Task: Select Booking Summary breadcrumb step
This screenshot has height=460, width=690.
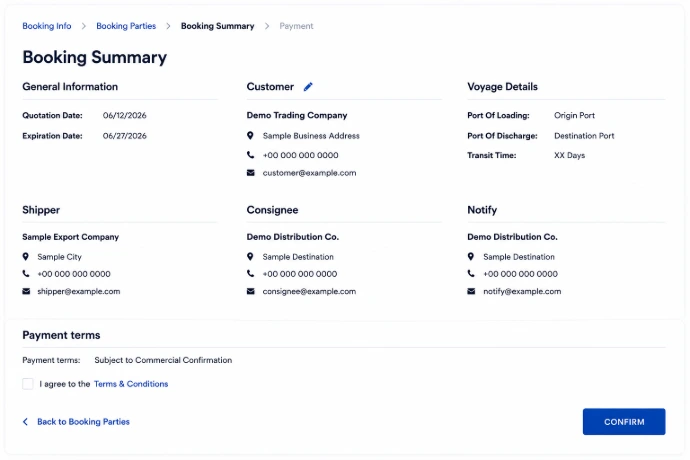Action: pyautogui.click(x=217, y=26)
